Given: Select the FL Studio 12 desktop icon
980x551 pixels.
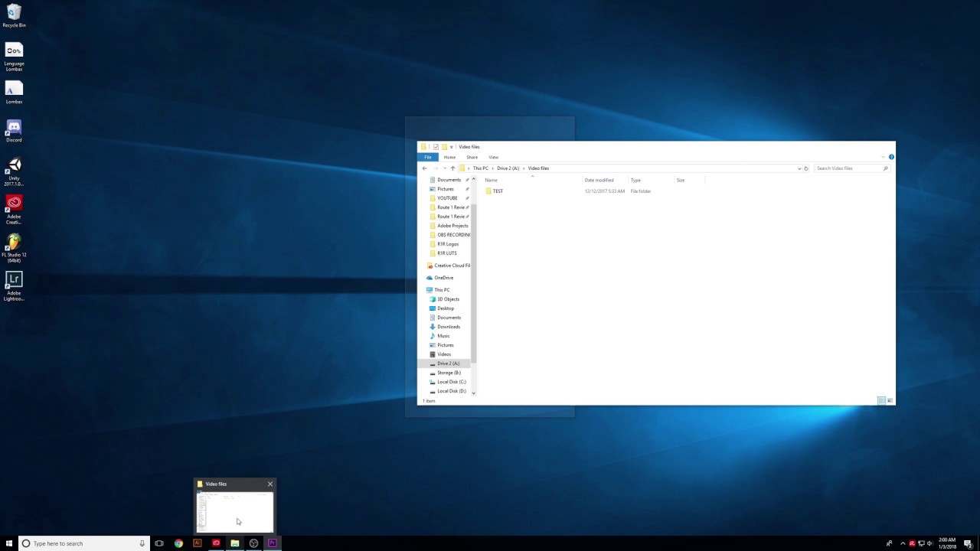Looking at the screenshot, I should pos(14,248).
